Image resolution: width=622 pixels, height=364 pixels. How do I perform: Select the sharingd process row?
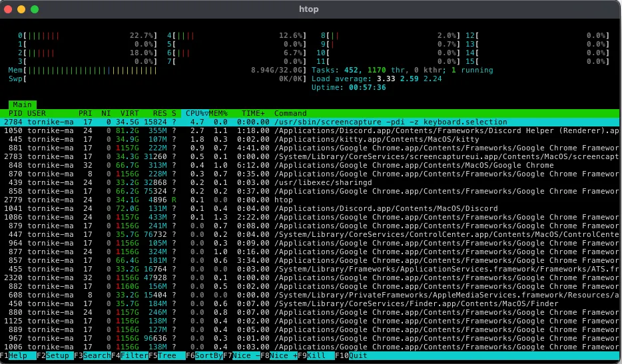(x=310, y=183)
